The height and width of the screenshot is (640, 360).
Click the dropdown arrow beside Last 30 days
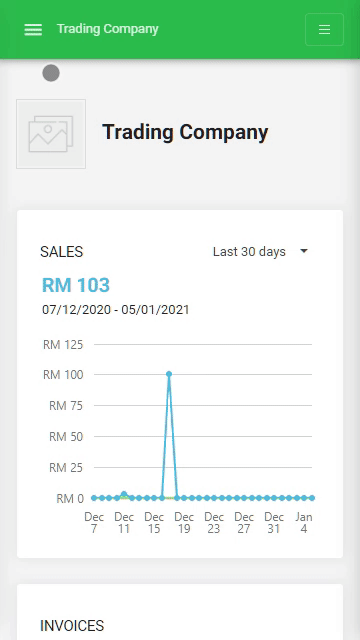304,251
